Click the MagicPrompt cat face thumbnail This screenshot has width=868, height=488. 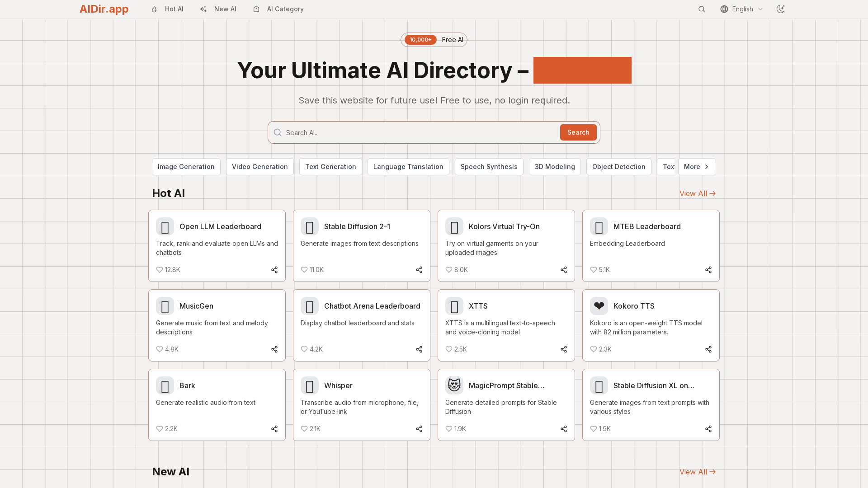[454, 385]
